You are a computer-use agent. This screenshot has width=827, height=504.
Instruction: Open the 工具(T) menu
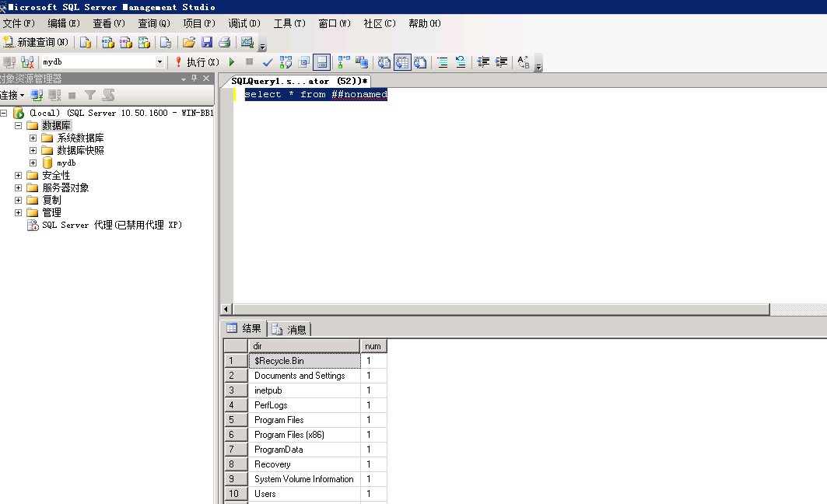coord(289,23)
